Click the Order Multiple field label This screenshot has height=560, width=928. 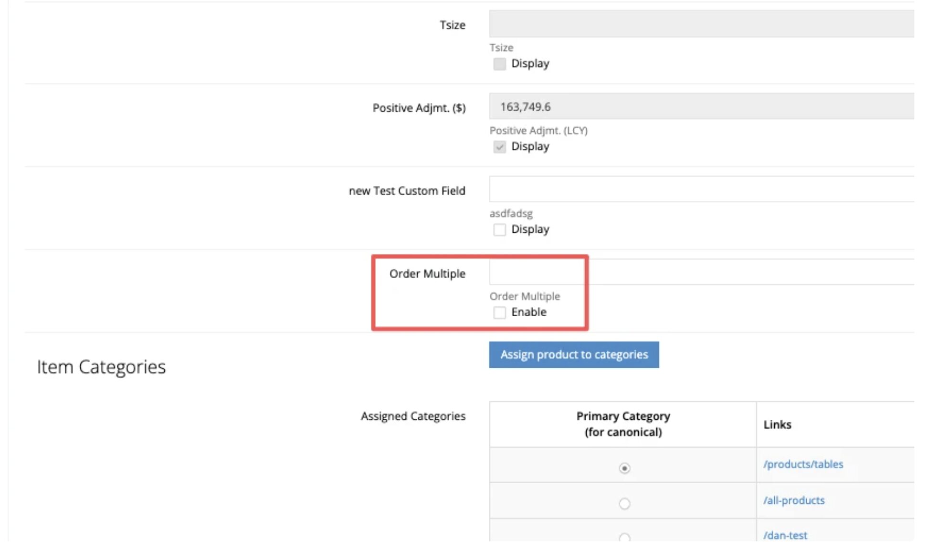(x=427, y=274)
